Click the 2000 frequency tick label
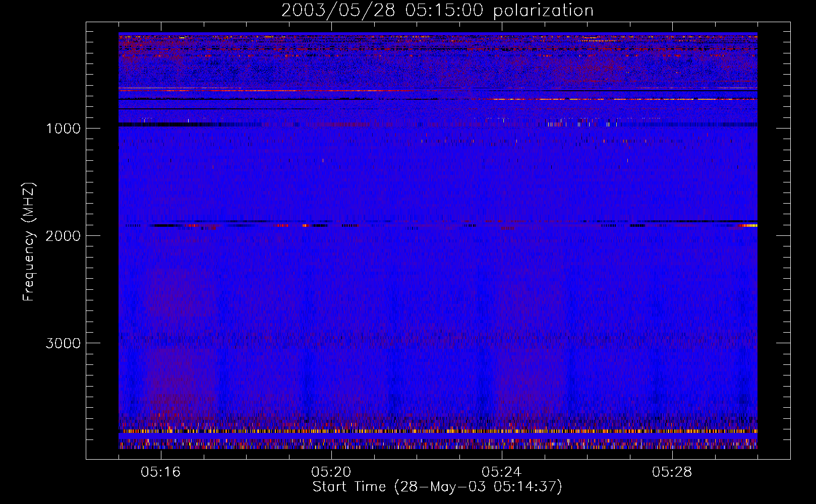This screenshot has width=816, height=504. [x=63, y=236]
